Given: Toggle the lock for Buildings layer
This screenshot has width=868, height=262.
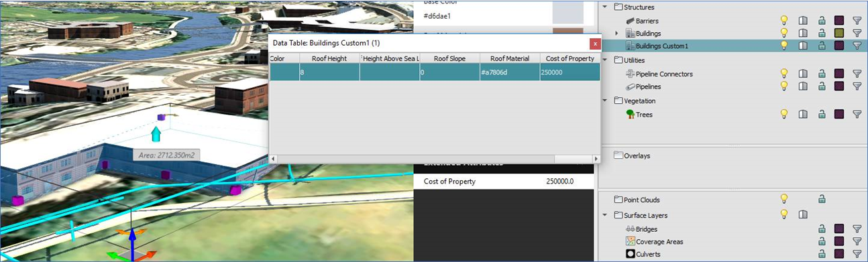Looking at the screenshot, I should point(822,33).
